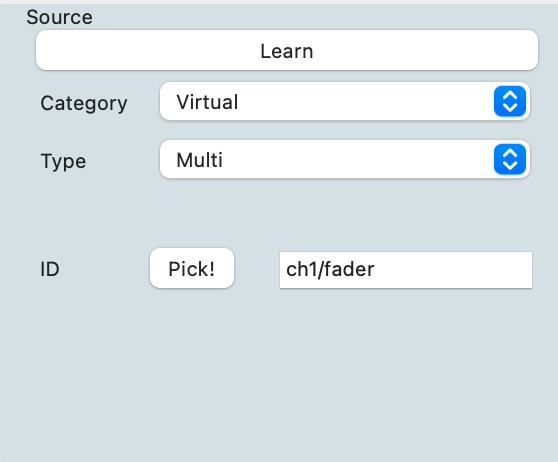Image resolution: width=558 pixels, height=462 pixels.
Task: Click the empty right portion of the ID field
Action: pyautogui.click(x=456, y=270)
